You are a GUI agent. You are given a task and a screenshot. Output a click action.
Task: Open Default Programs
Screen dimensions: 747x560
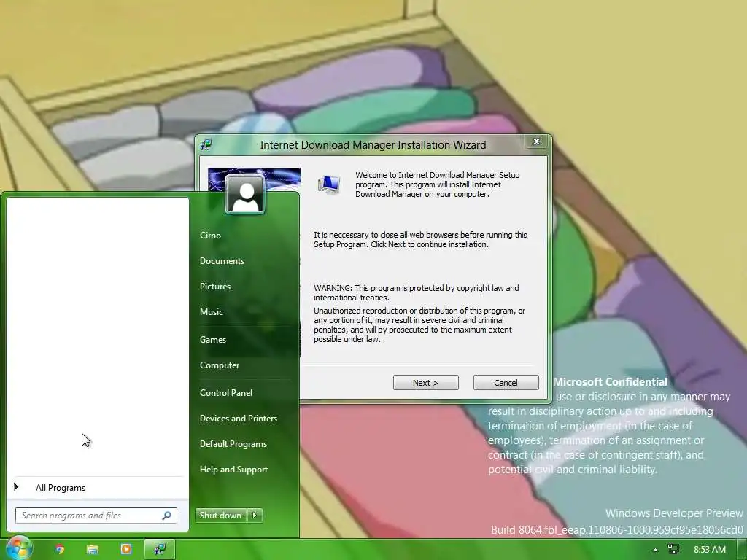(233, 444)
